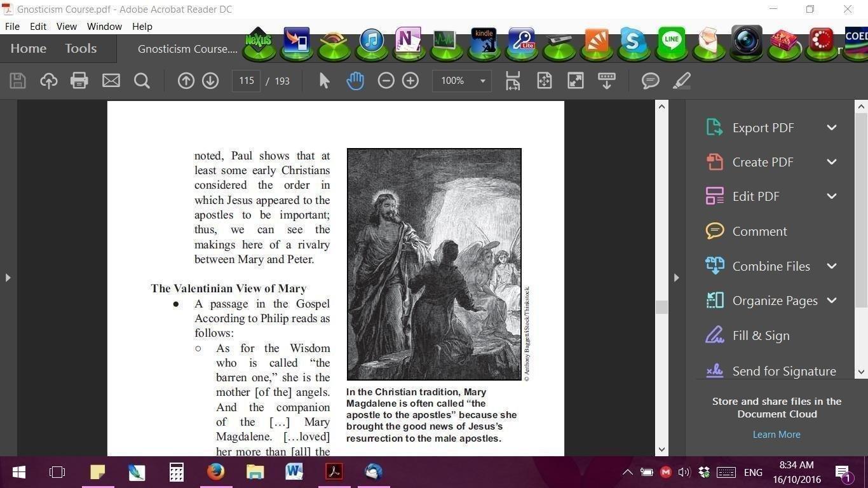The image size is (868, 488).
Task: Activate the Hand pan tool
Action: (x=355, y=81)
